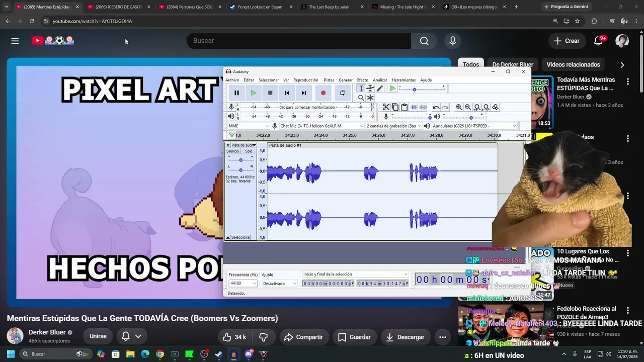Open the Chat Mic recording device dropdown
644x362 pixels.
(x=321, y=126)
